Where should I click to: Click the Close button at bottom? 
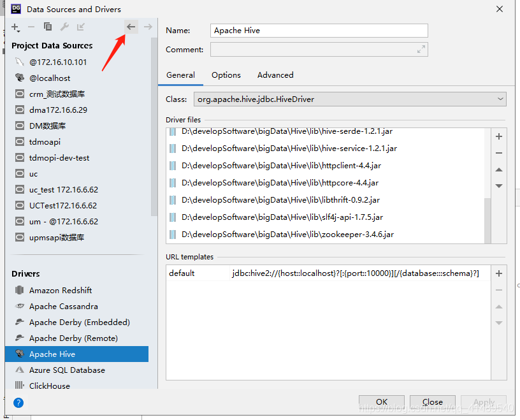click(x=433, y=402)
